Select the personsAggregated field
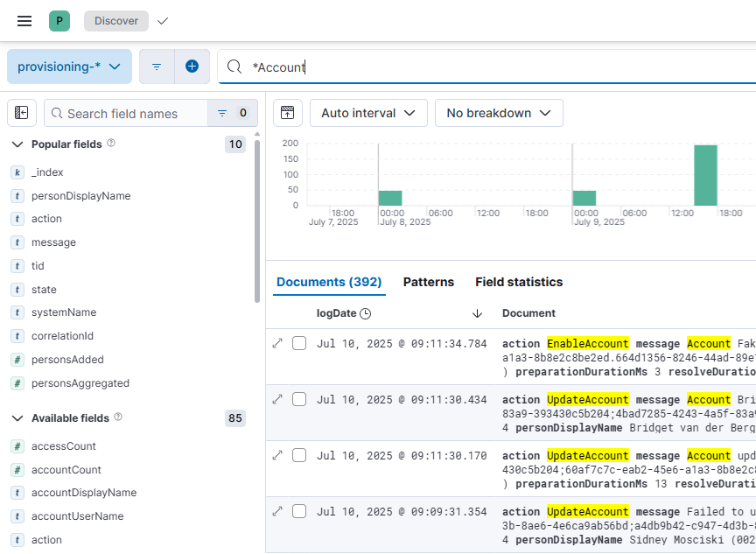The height and width of the screenshot is (554, 756). 80,383
